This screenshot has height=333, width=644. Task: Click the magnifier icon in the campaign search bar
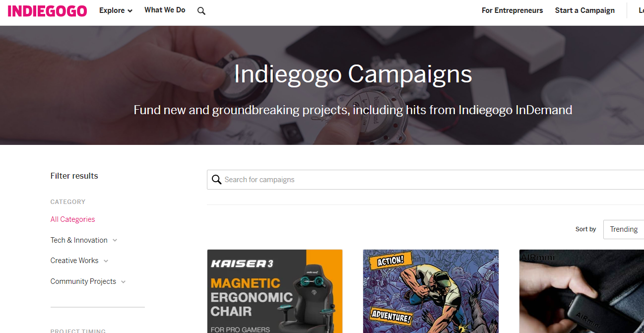point(216,180)
